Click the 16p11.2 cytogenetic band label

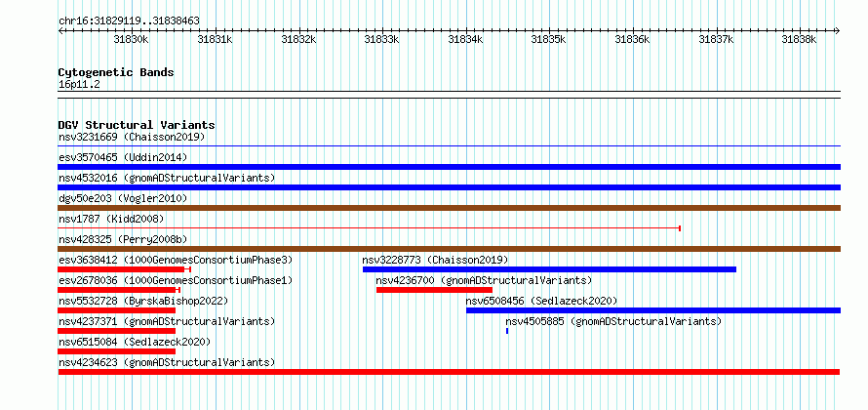pyautogui.click(x=79, y=85)
